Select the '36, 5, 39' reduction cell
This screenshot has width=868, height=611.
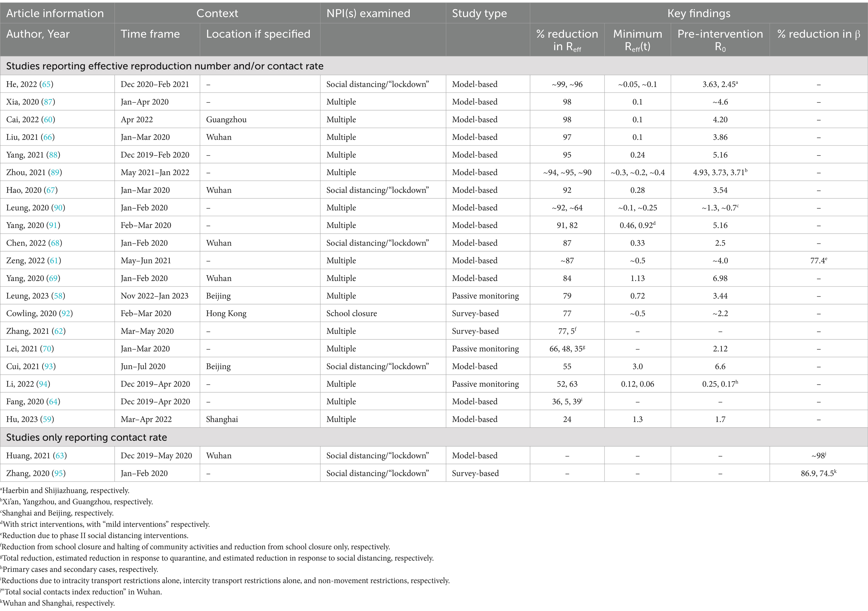tap(567, 401)
